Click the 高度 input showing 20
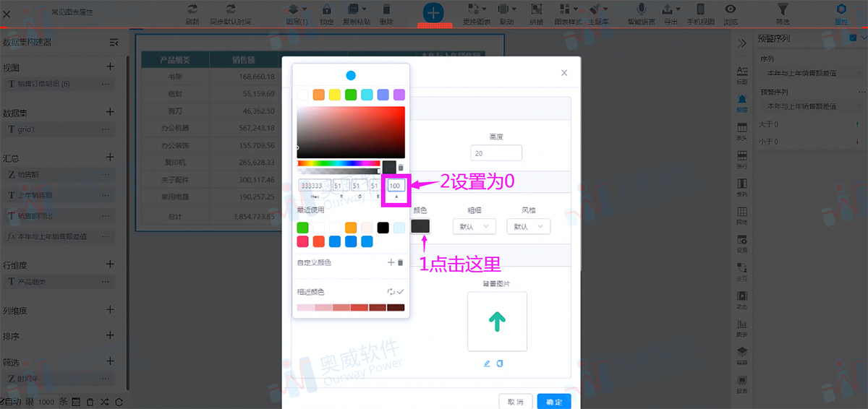 pyautogui.click(x=496, y=153)
